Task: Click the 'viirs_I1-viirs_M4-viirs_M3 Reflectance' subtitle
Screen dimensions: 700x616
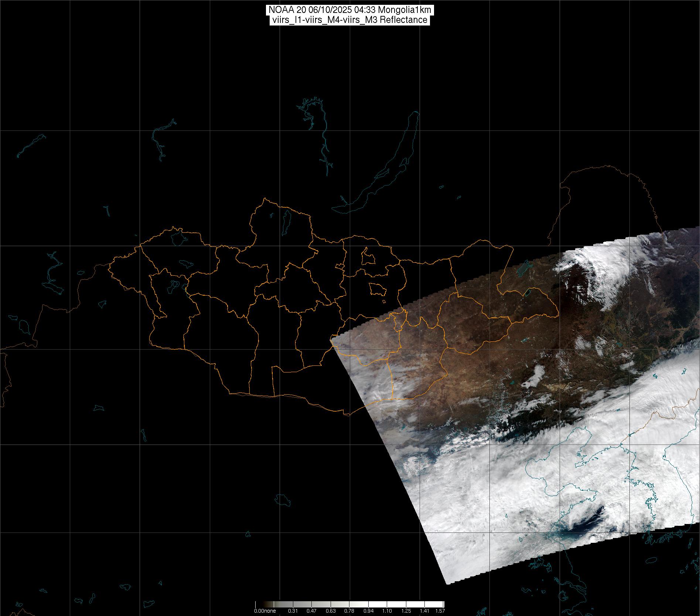Action: click(349, 20)
